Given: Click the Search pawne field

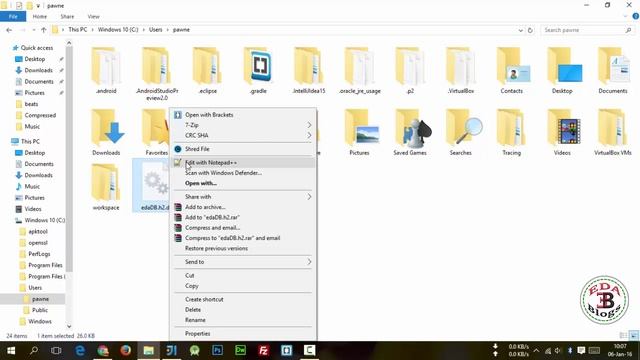Looking at the screenshot, I should 587,30.
